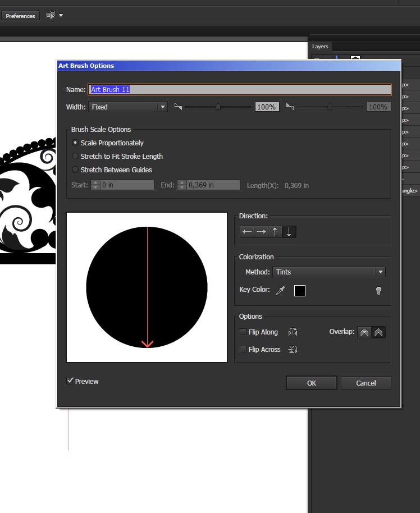
Task: Click the second 100% width field
Action: (x=379, y=107)
